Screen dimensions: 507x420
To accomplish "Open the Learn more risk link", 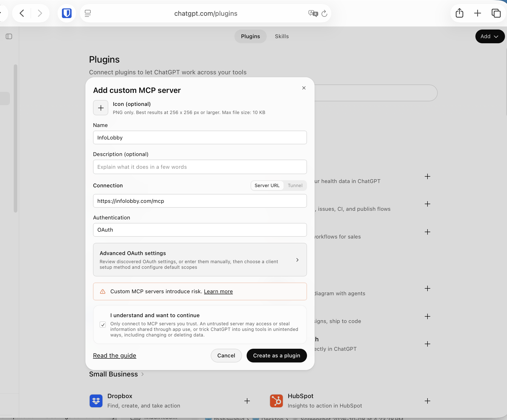I will [x=218, y=291].
